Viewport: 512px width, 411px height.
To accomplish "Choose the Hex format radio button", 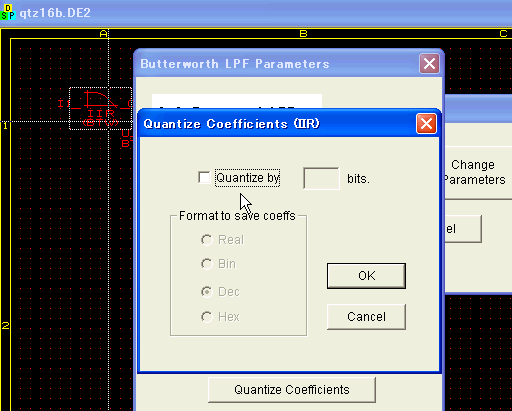I will tap(207, 317).
